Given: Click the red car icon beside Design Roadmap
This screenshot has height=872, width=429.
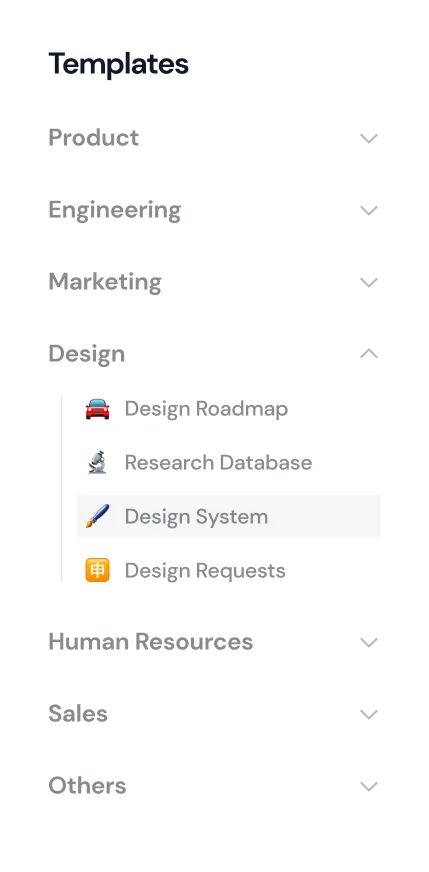Looking at the screenshot, I should point(97,409).
